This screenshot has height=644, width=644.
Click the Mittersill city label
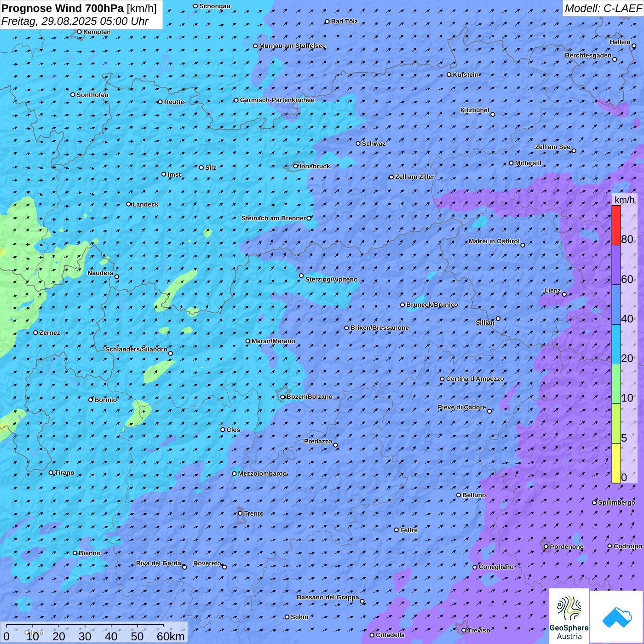[528, 163]
